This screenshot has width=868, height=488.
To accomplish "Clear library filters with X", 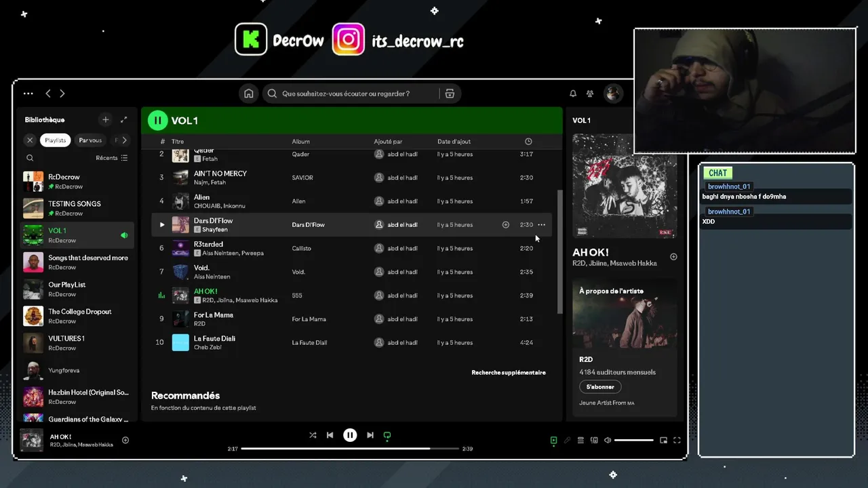I will (x=30, y=140).
